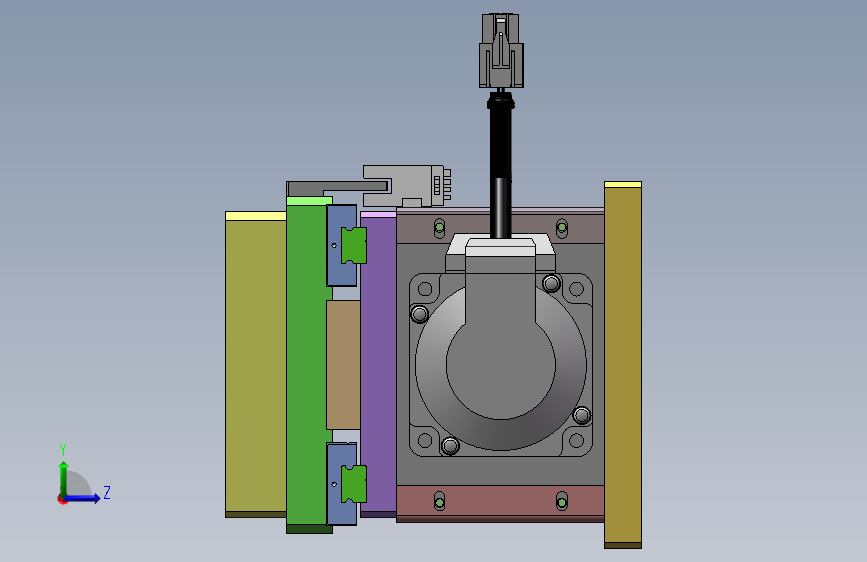Select the upper blue linear guide block

coord(334,246)
